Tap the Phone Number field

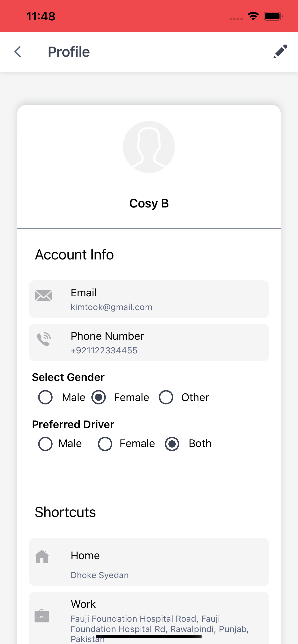pyautogui.click(x=149, y=343)
